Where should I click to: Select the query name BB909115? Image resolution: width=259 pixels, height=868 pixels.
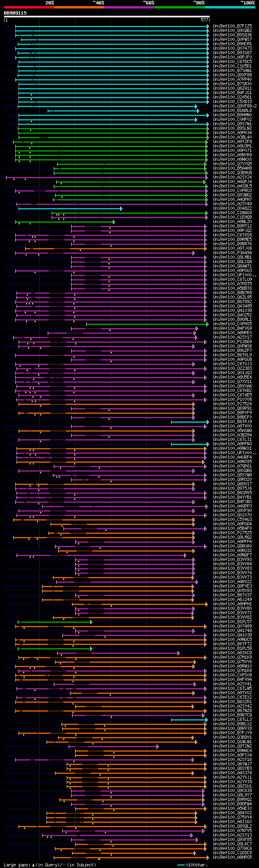(15, 13)
